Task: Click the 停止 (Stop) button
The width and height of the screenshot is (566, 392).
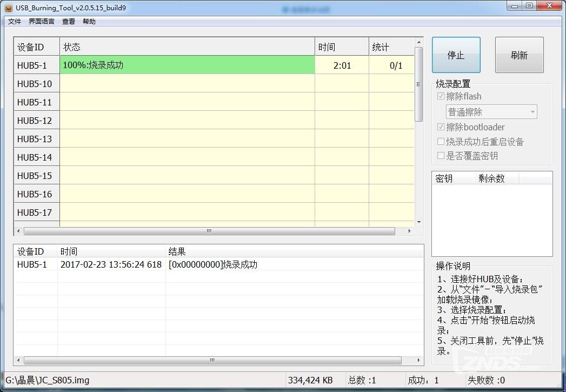Action: (x=455, y=55)
